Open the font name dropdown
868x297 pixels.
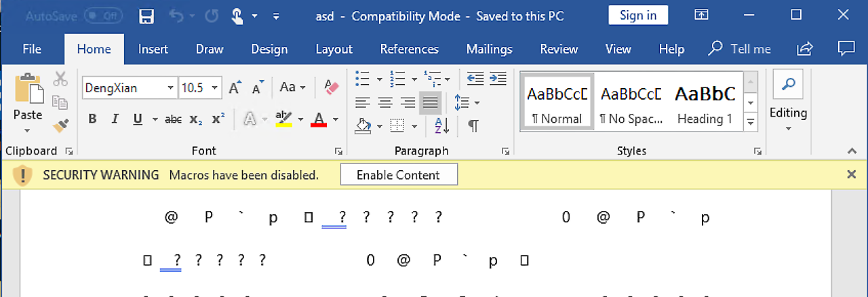[170, 87]
